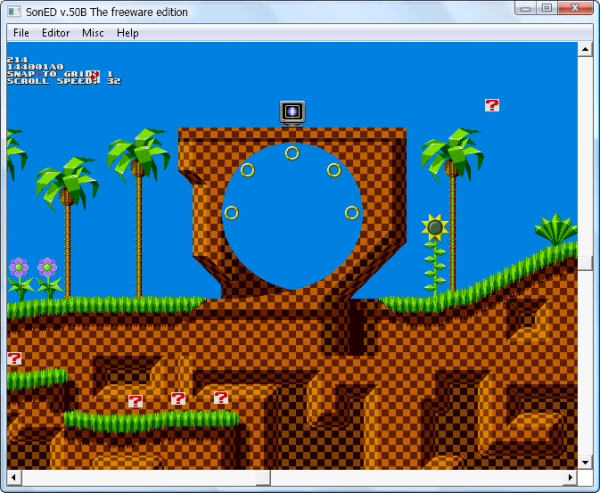The image size is (600, 493).
Task: Click the horizontal scrollbar left arrow
Action: tap(14, 477)
